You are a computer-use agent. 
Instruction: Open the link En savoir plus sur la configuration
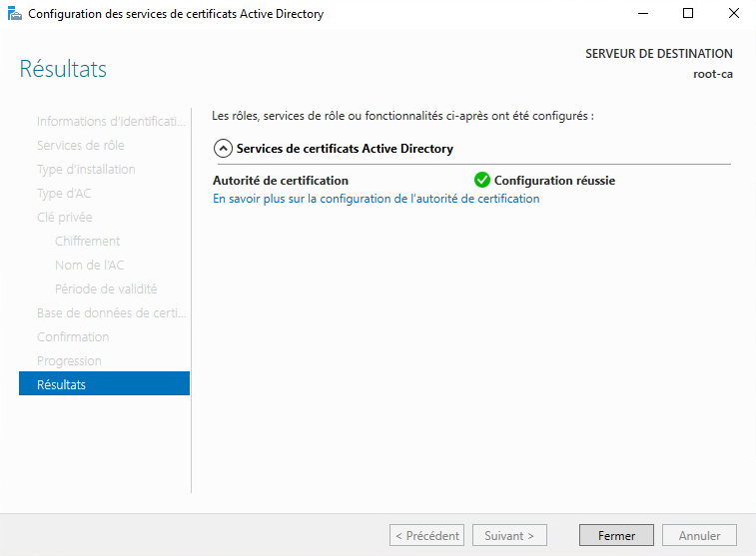tap(377, 199)
